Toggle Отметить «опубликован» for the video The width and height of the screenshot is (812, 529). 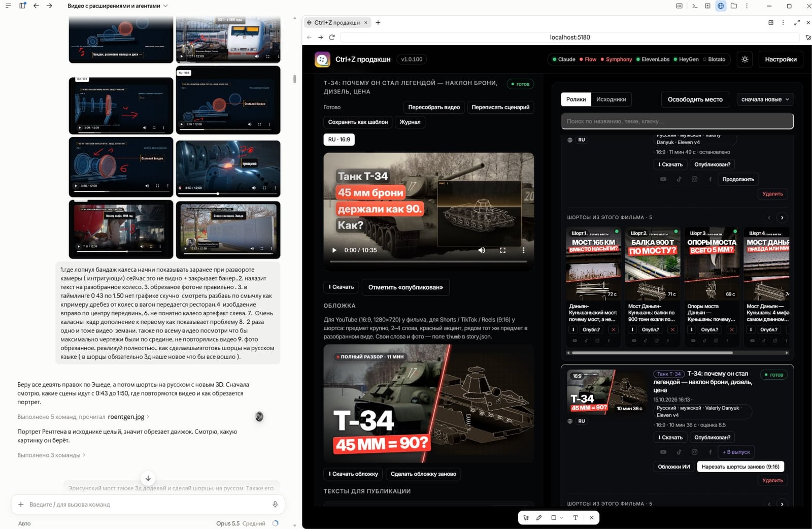405,287
